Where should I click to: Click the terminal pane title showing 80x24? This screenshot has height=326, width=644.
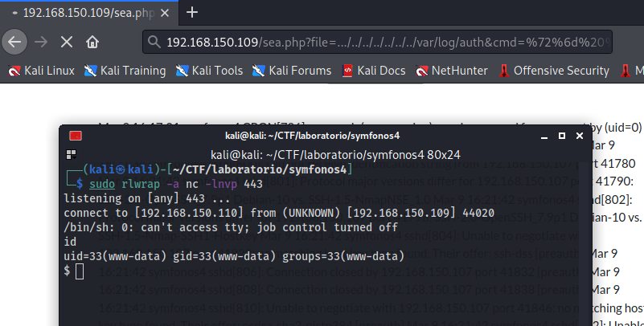pos(338,154)
